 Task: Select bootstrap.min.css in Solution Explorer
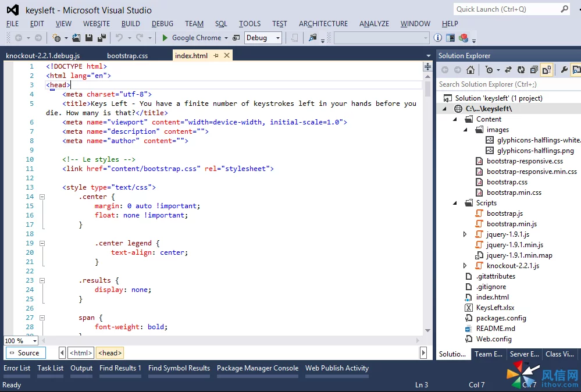pos(514,193)
